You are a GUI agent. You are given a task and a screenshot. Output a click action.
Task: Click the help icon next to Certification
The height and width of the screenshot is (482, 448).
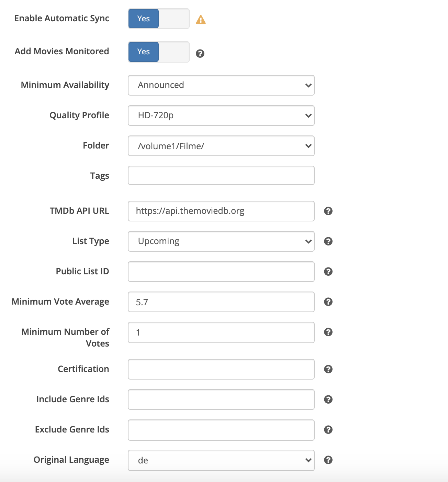point(328,369)
